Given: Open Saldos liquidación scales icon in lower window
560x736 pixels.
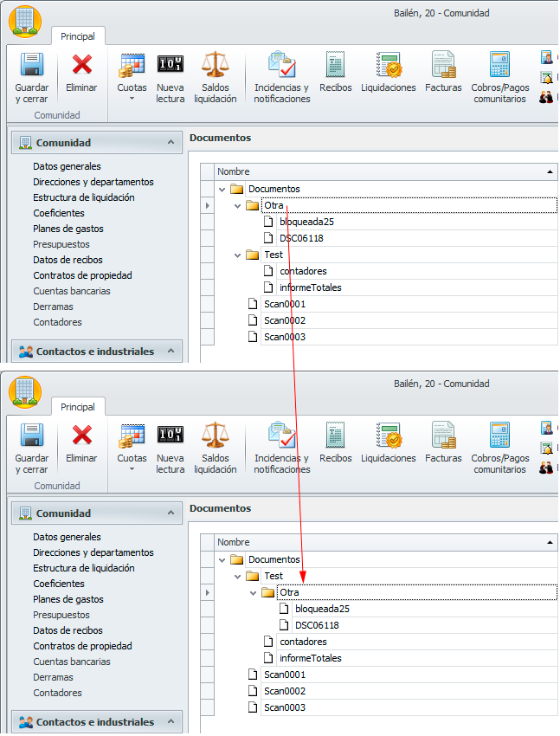Looking at the screenshot, I should click(x=216, y=436).
